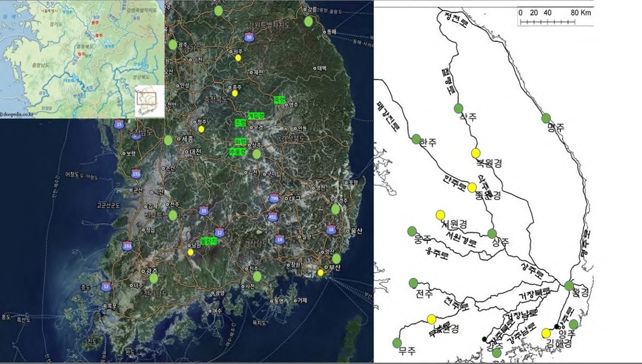Select the green marker right of 추풍령 label

(x=257, y=154)
